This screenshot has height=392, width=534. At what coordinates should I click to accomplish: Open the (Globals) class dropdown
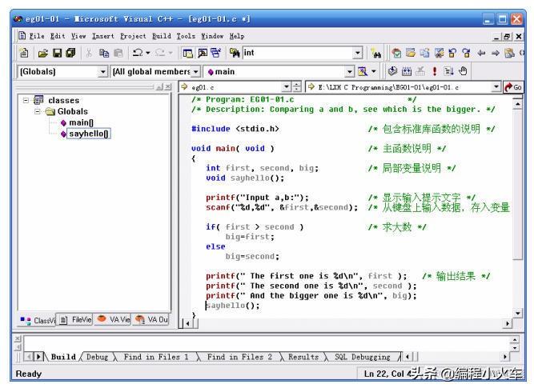coord(102,72)
